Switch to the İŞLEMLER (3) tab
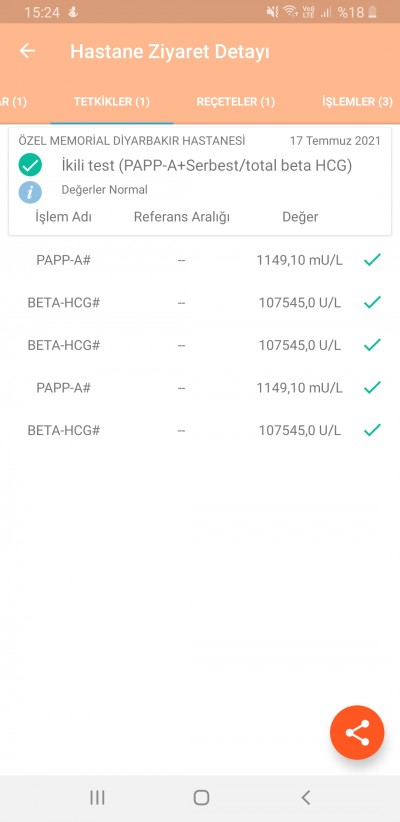400x822 pixels. pos(357,102)
